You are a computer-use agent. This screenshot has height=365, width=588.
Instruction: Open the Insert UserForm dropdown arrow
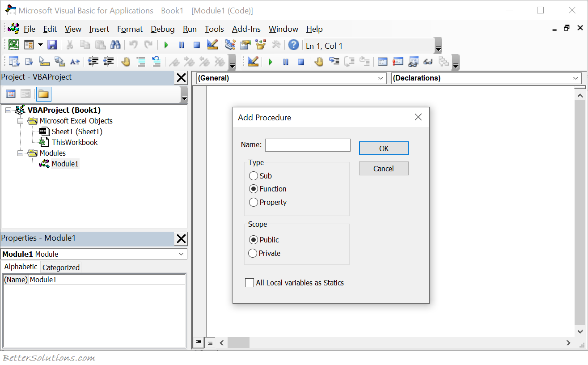(x=40, y=45)
